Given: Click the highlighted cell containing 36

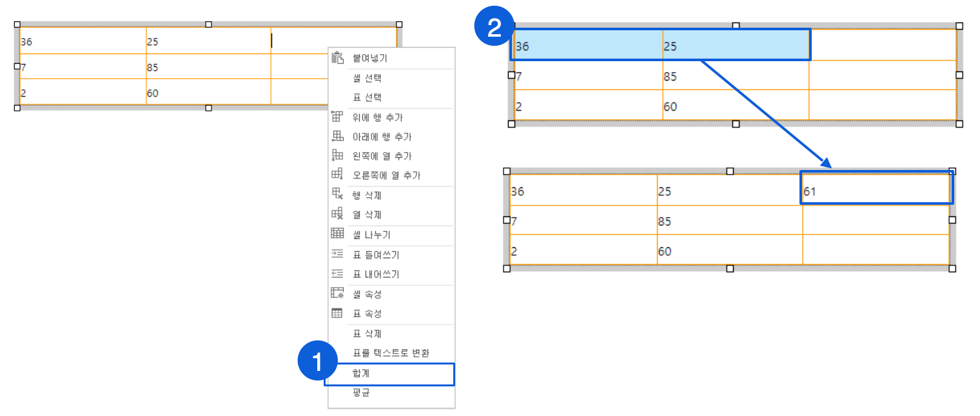Looking at the screenshot, I should pyautogui.click(x=587, y=46).
